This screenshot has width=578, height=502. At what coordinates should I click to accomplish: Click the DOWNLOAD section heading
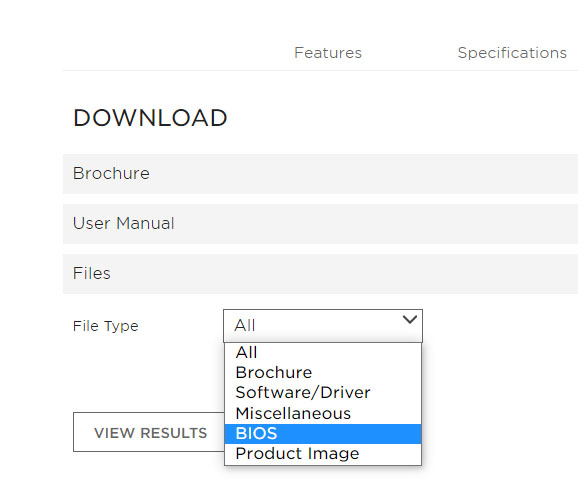(150, 118)
